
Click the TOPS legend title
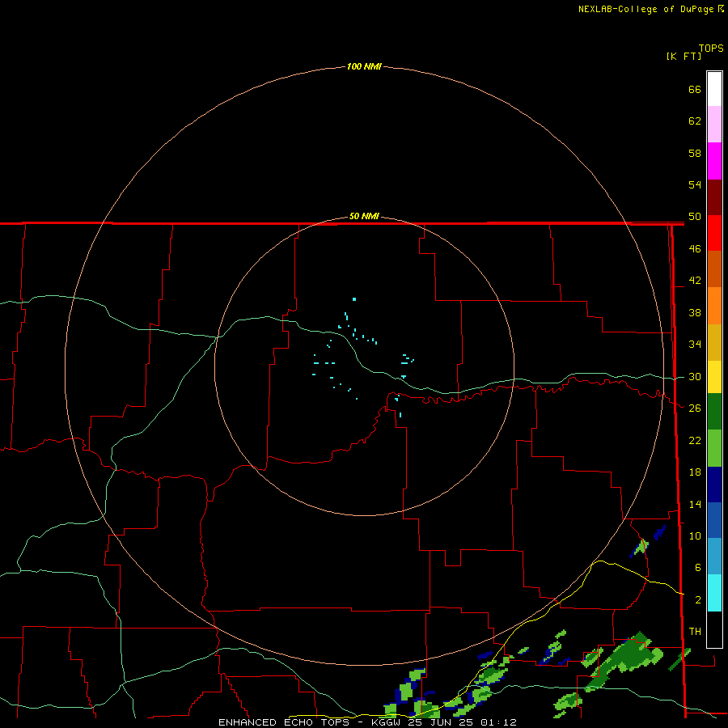pyautogui.click(x=711, y=48)
